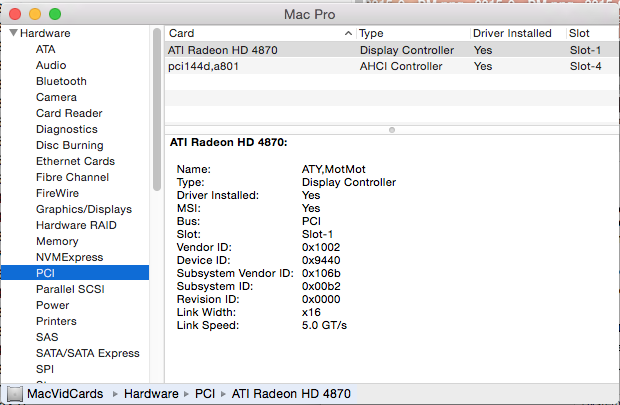This screenshot has height=405, width=620.
Task: Open Card Reader section
Action: (x=69, y=113)
